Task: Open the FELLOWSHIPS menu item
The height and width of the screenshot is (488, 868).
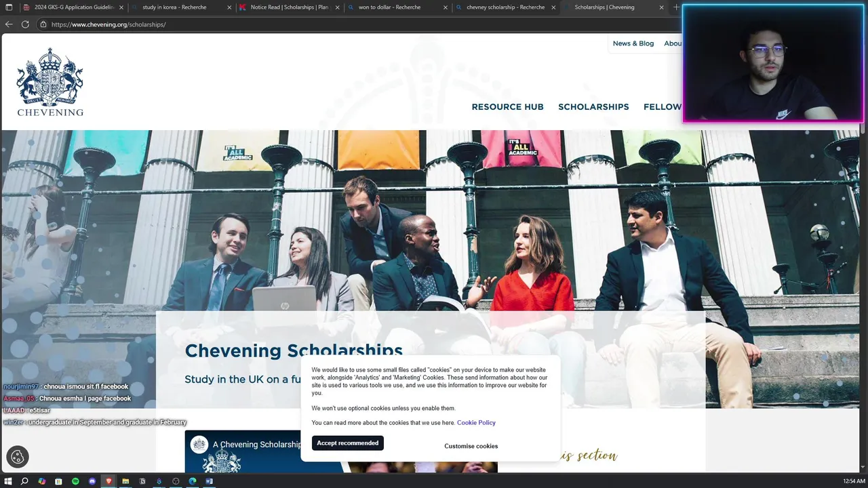Action: [663, 107]
